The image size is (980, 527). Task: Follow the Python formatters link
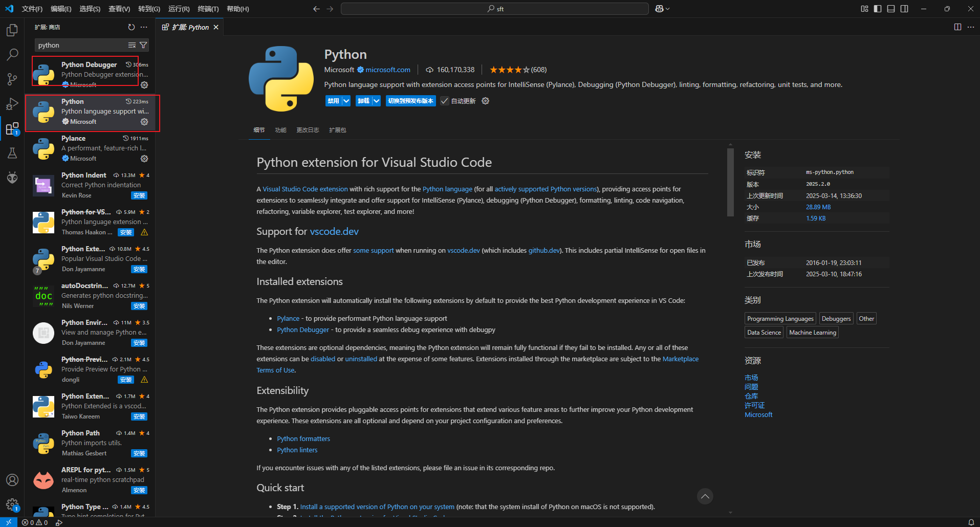[303, 438]
